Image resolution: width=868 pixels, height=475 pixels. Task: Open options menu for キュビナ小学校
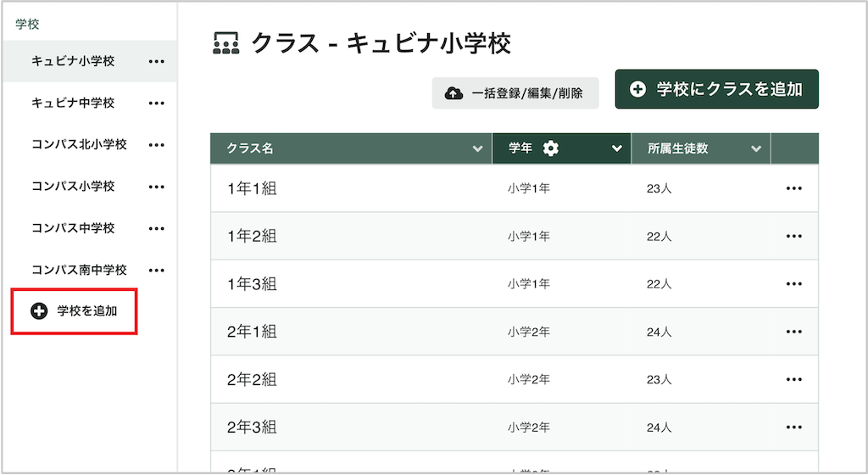[157, 61]
